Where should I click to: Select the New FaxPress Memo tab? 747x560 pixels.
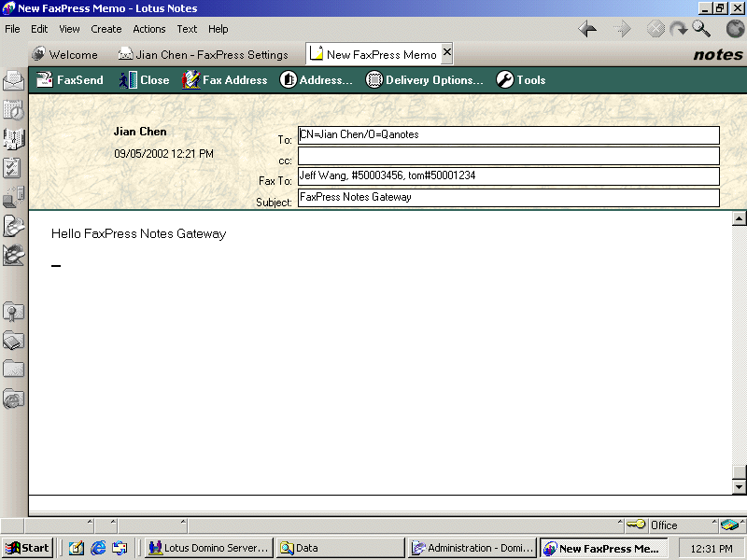[x=373, y=54]
